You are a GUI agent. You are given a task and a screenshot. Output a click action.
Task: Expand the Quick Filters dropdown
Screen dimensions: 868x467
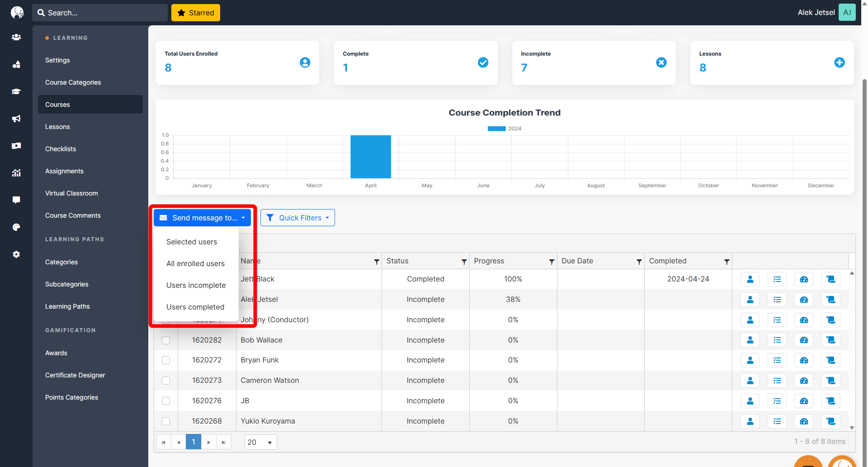click(x=297, y=218)
